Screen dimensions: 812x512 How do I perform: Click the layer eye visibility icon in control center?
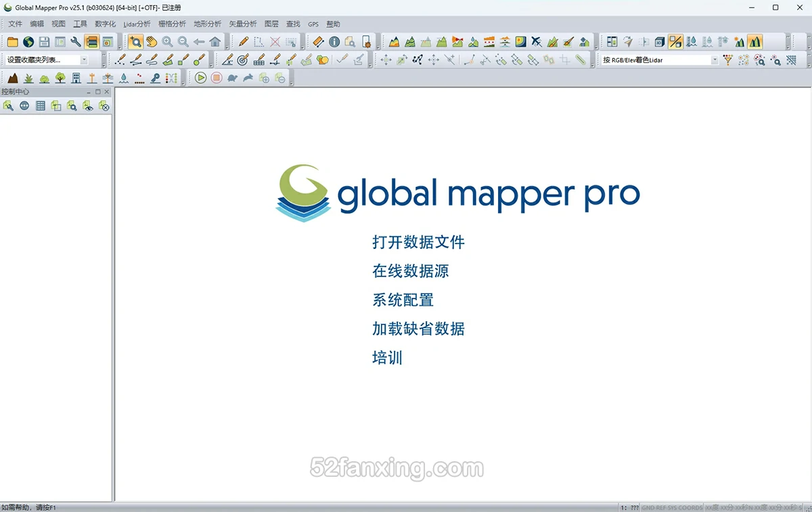(x=88, y=106)
